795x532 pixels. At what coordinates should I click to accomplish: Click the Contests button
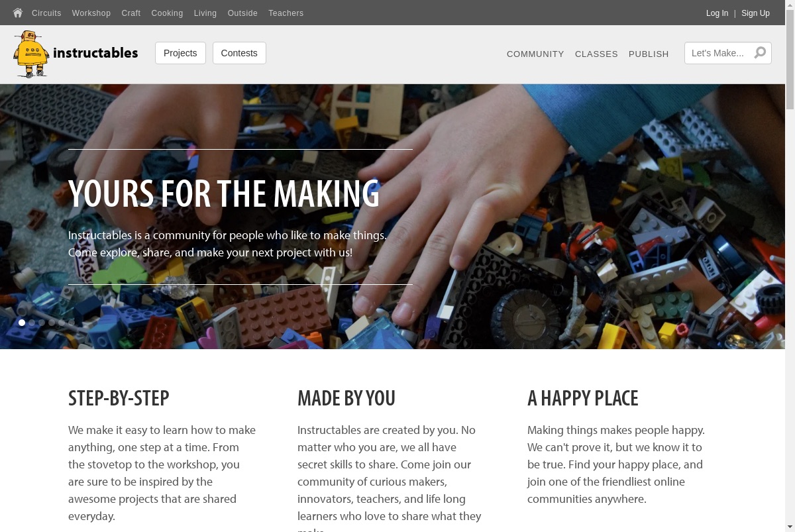tap(239, 53)
